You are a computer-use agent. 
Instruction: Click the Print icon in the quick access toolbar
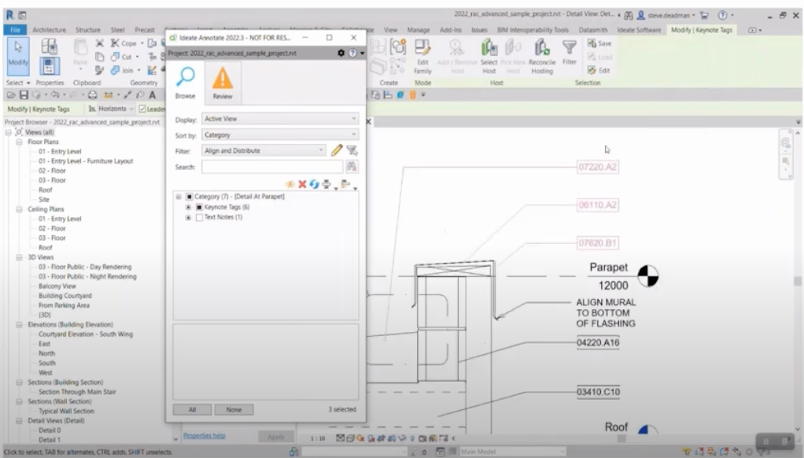pos(92,95)
